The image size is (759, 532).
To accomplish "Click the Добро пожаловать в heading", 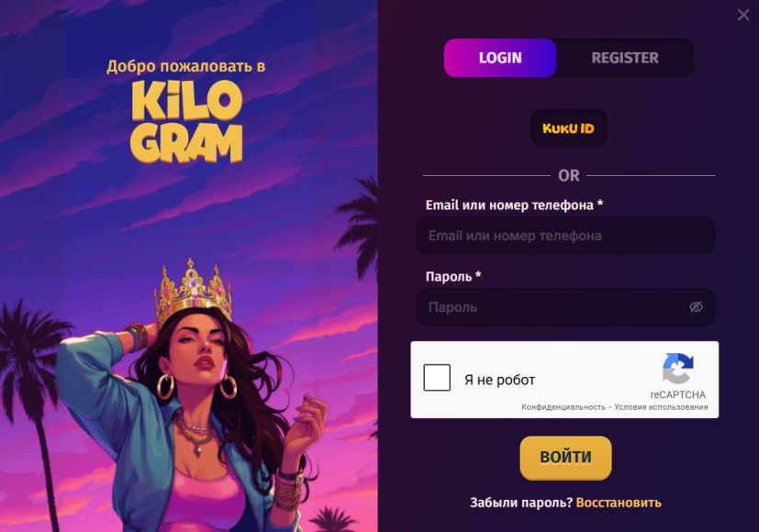I will tap(186, 66).
